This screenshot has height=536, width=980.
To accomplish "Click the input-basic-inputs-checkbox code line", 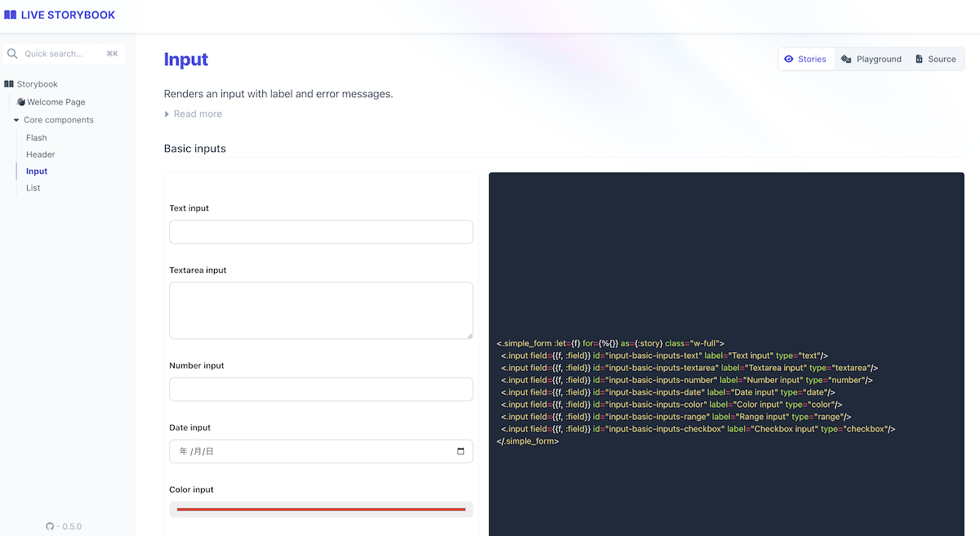I will [698, 429].
